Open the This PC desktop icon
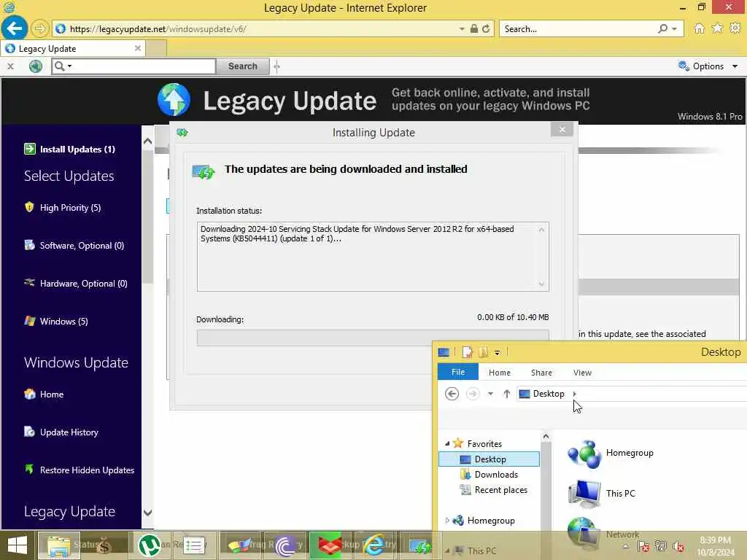 pyautogui.click(x=602, y=494)
